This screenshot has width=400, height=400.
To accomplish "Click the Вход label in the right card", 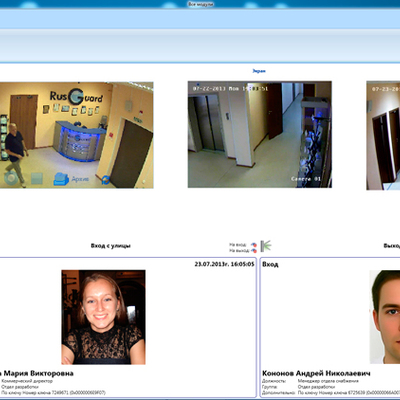I will pos(270,264).
